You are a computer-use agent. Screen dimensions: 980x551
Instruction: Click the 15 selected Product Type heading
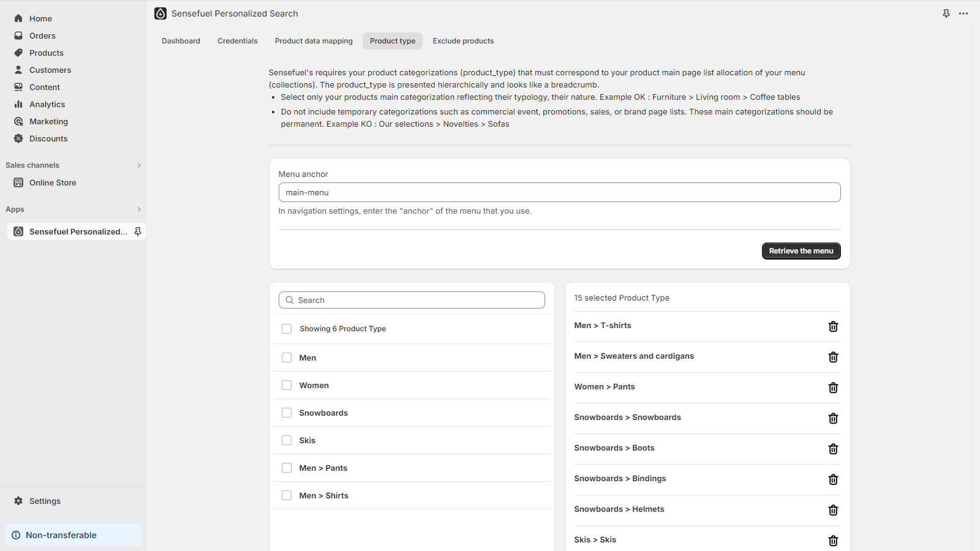(622, 298)
